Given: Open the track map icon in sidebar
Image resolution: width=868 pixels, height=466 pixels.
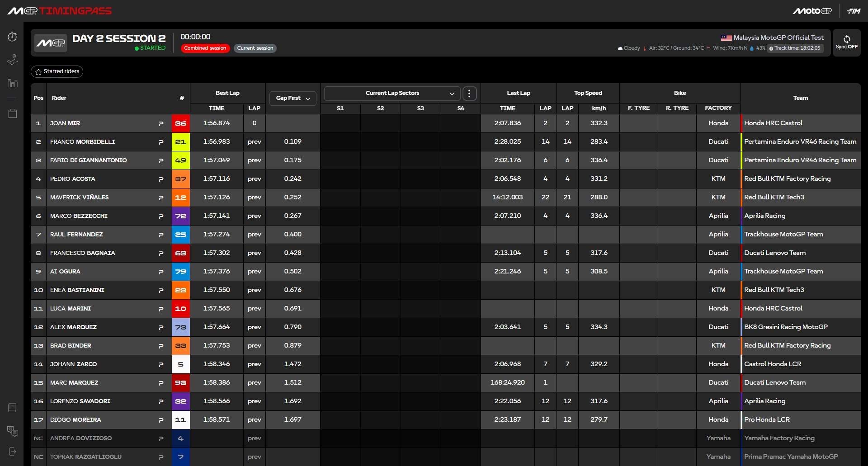Looking at the screenshot, I should 12,60.
